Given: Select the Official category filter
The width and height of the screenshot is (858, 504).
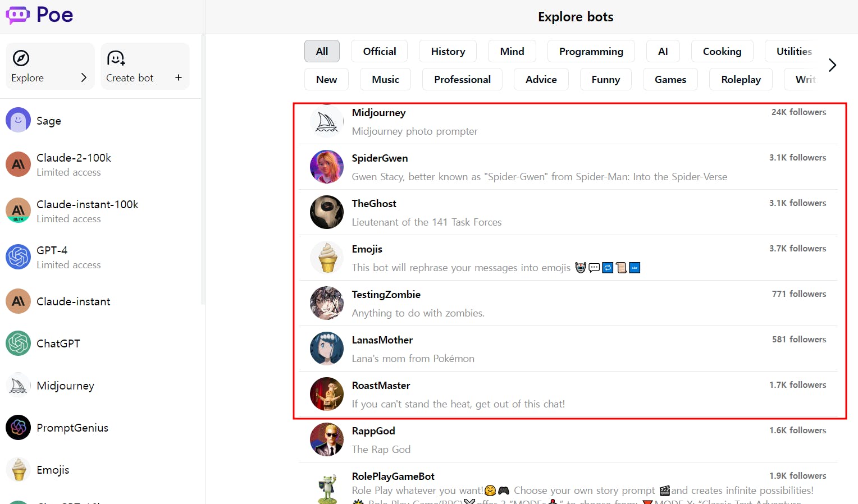Looking at the screenshot, I should [380, 51].
